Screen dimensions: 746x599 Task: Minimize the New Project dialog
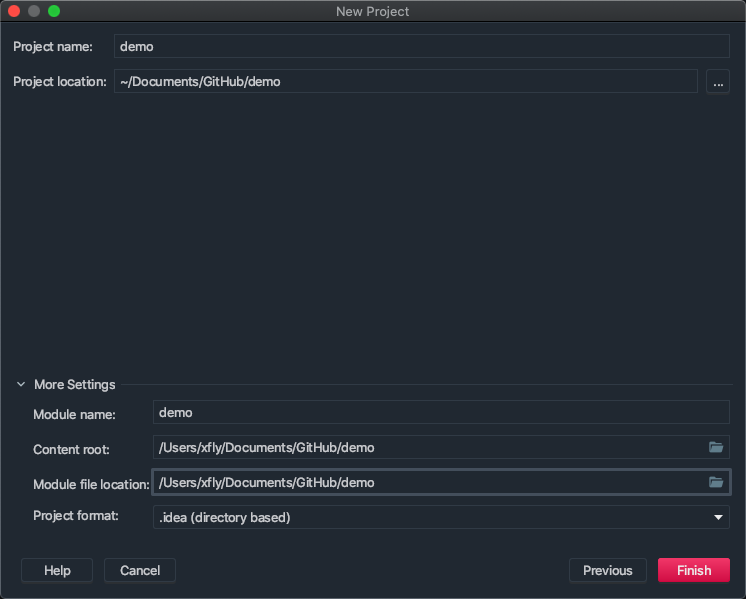point(34,11)
